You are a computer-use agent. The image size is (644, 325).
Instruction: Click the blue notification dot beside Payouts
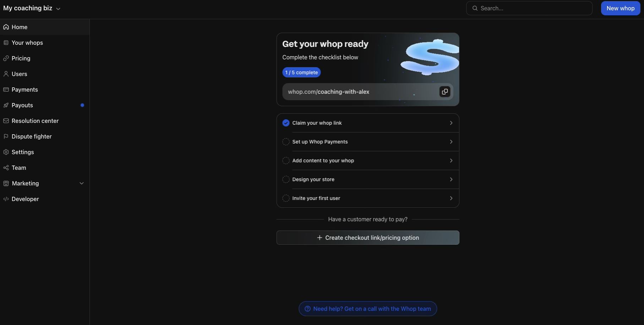[x=82, y=105]
